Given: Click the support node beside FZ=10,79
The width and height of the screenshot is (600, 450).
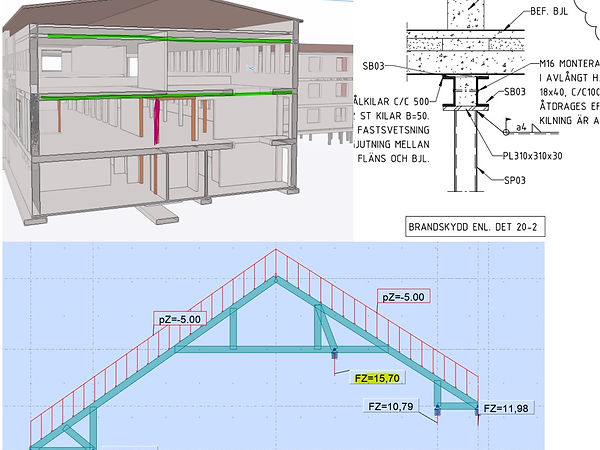Looking at the screenshot, I should pyautogui.click(x=437, y=410).
